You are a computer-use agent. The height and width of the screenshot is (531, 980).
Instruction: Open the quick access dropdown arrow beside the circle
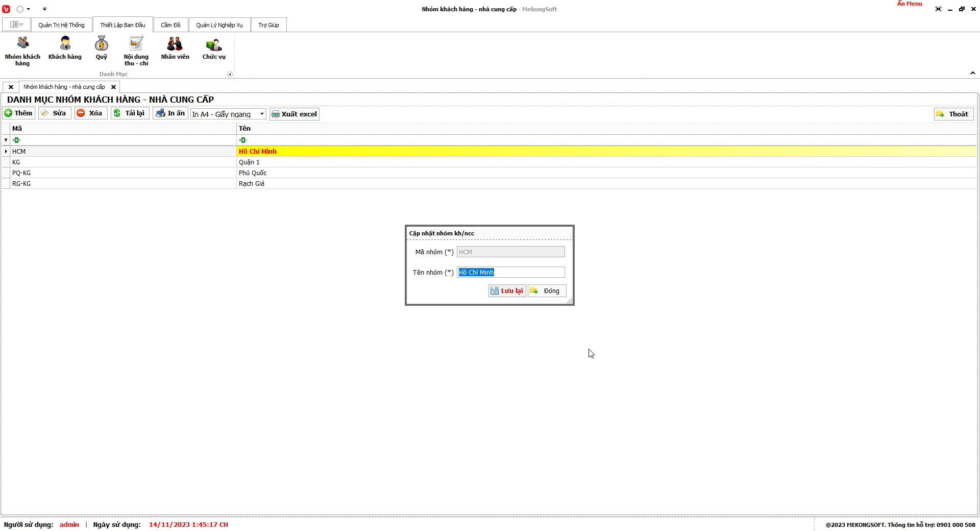(28, 9)
